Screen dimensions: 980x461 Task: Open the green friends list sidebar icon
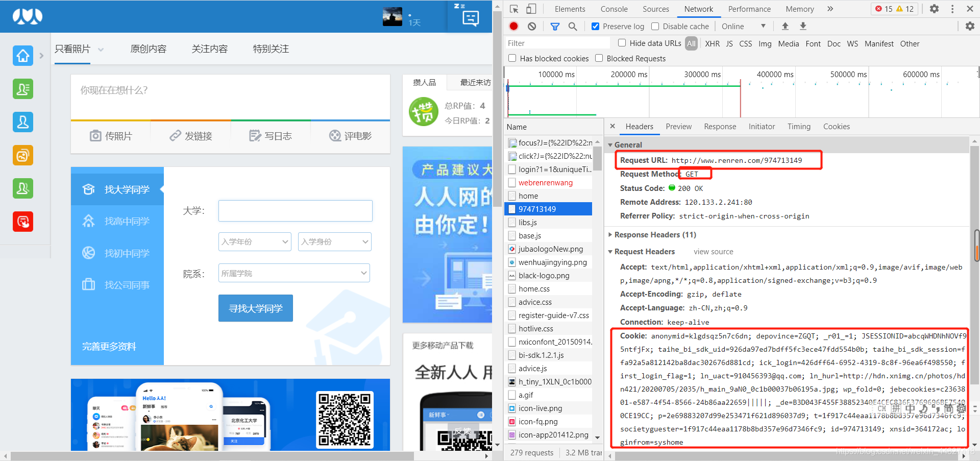pyautogui.click(x=23, y=89)
